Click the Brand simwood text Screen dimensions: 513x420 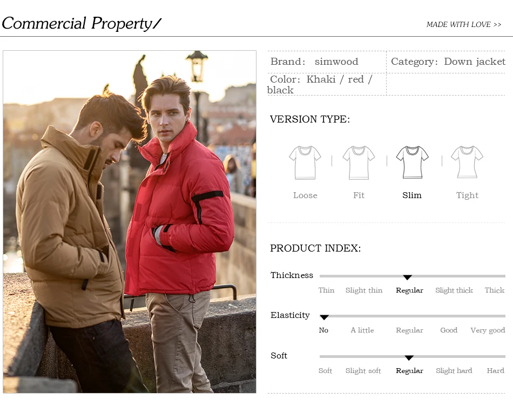point(314,62)
